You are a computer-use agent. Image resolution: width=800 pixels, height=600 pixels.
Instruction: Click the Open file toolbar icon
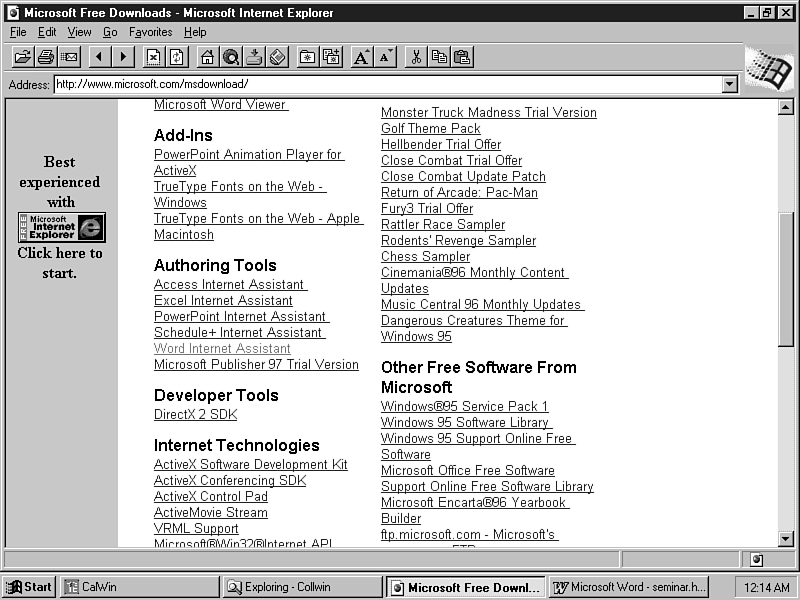pos(22,57)
